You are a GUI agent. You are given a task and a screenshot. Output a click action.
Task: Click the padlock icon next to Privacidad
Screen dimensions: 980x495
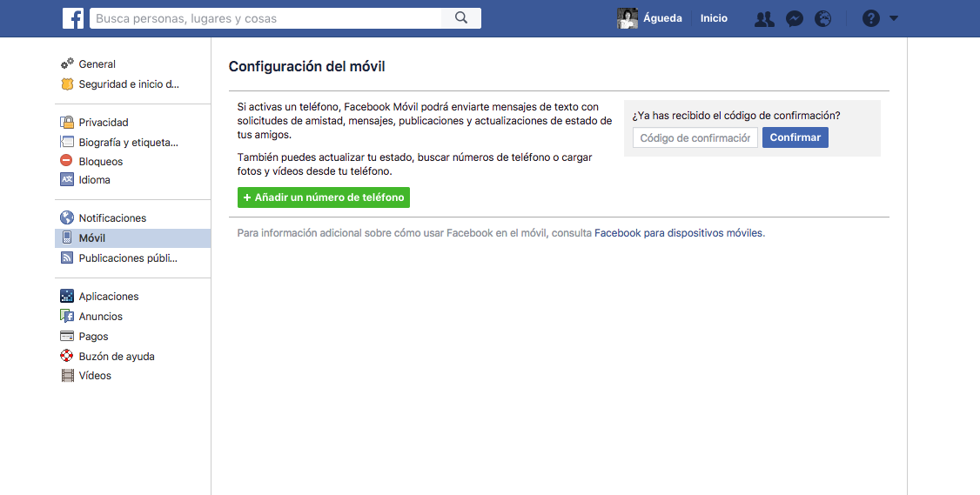tap(67, 122)
